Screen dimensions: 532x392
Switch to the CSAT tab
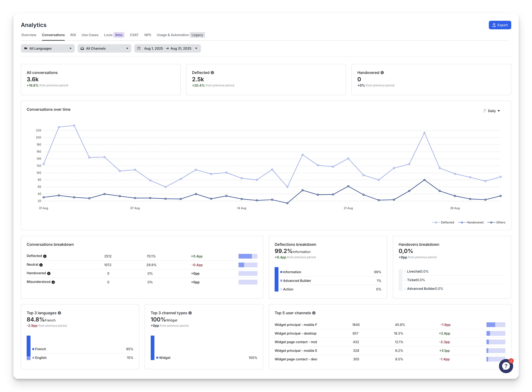click(x=134, y=35)
